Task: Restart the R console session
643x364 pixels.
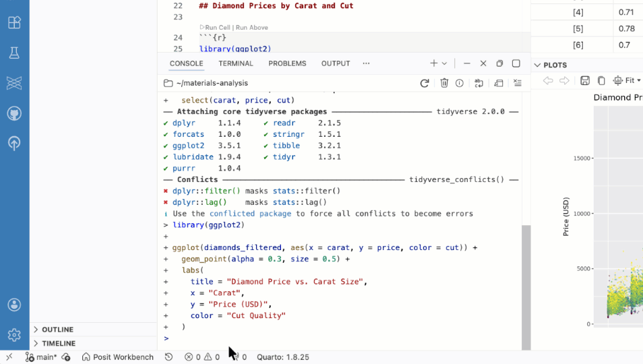Action: pos(425,84)
